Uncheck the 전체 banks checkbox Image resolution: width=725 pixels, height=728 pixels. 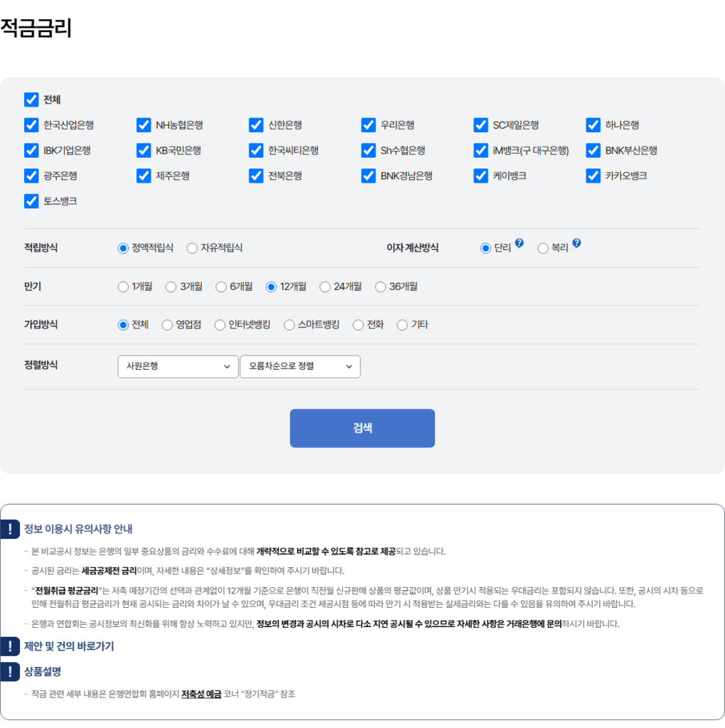point(31,100)
